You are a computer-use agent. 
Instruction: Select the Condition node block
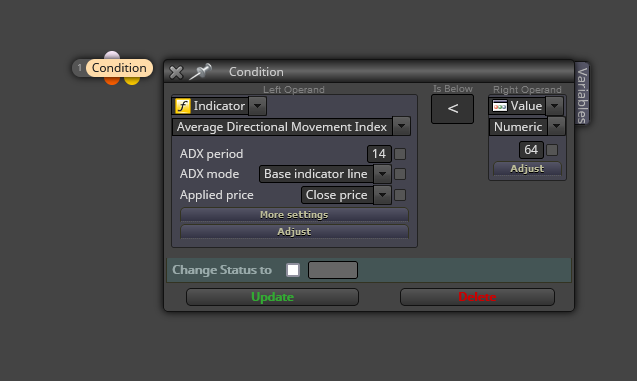(x=119, y=68)
